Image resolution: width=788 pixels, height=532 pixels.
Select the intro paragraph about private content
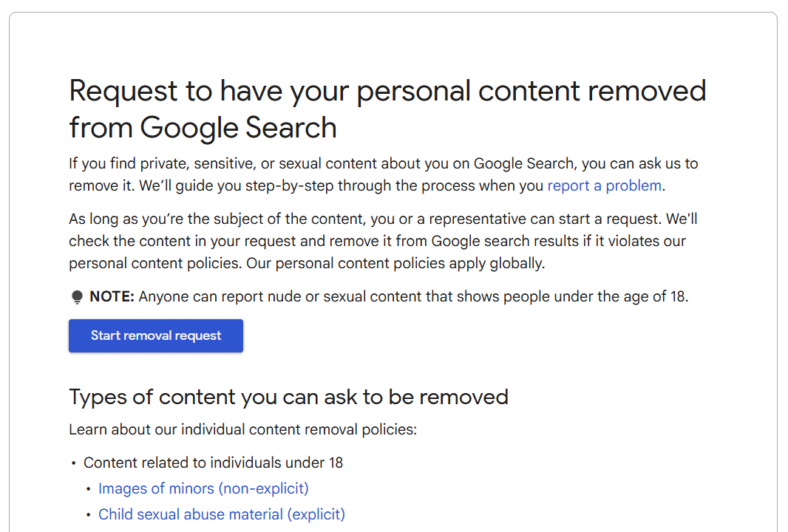pyautogui.click(x=383, y=174)
